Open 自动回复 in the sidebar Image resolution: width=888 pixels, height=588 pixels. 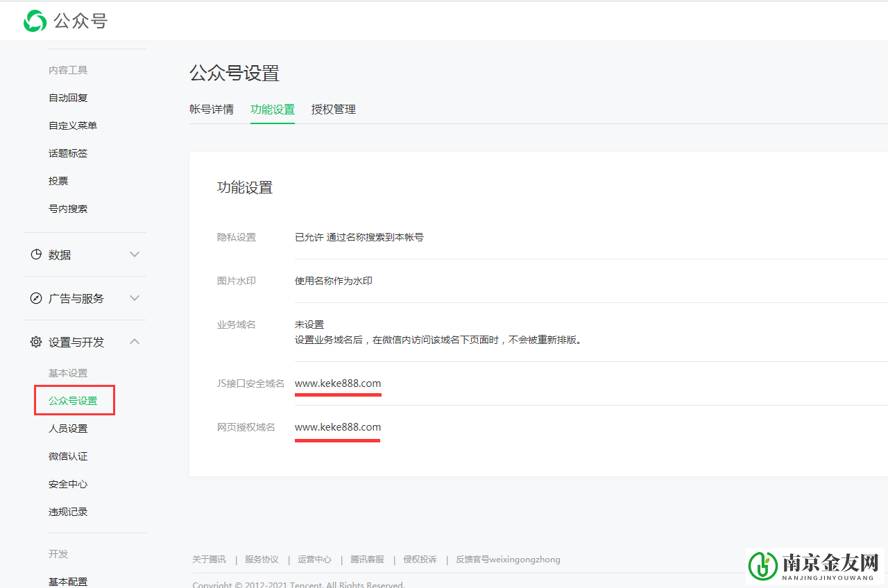click(66, 97)
